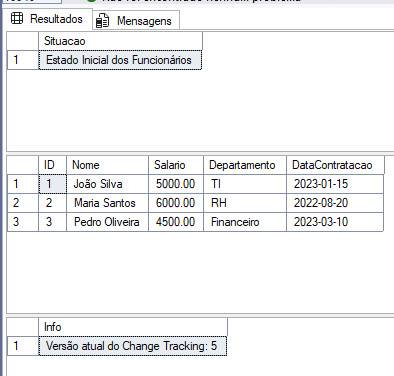394x376 pixels.
Task: Click the Resultados grid icon
Action: [x=17, y=18]
